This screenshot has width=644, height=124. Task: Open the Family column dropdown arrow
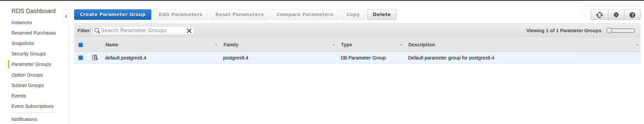334,45
